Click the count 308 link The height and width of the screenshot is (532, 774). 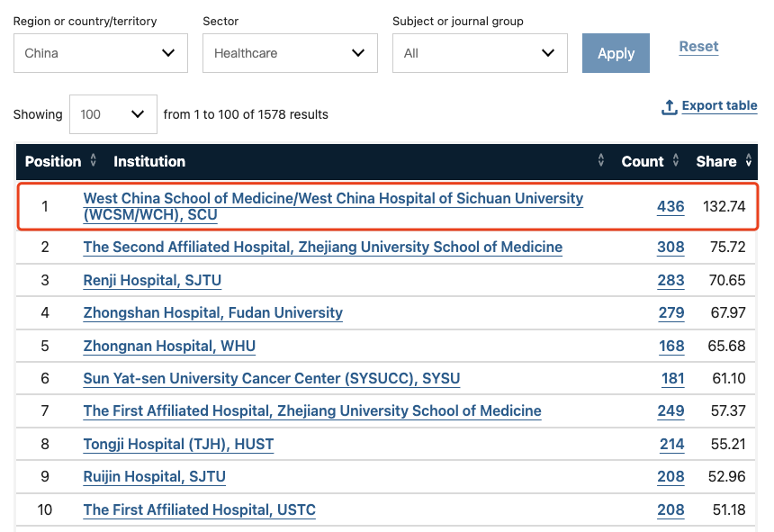[x=670, y=247]
